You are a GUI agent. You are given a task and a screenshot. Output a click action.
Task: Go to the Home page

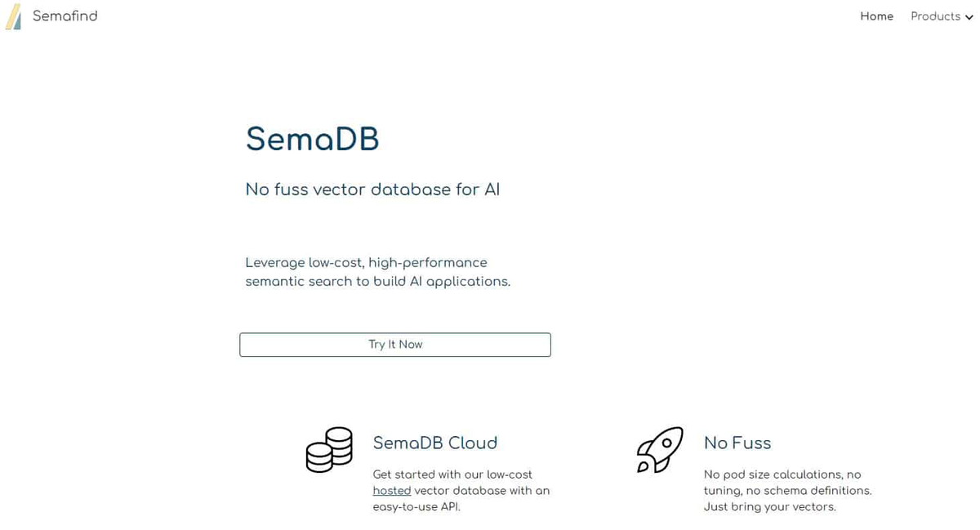point(876,16)
